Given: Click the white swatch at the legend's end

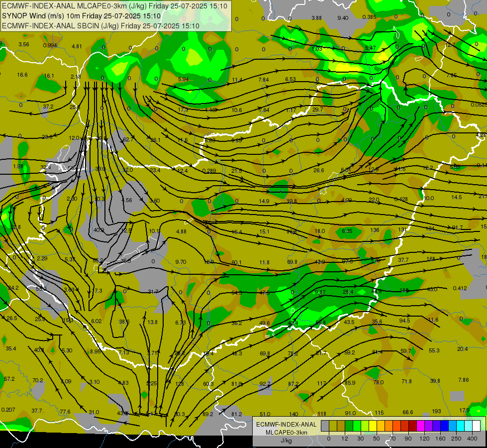Looking at the screenshot, I should 476,426.
